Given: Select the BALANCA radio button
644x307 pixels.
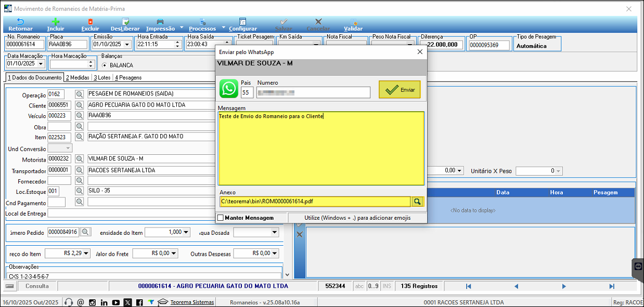Looking at the screenshot, I should [105, 65].
